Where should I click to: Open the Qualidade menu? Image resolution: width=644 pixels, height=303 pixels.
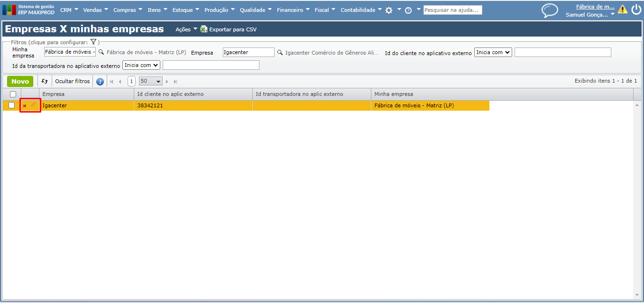coord(256,10)
